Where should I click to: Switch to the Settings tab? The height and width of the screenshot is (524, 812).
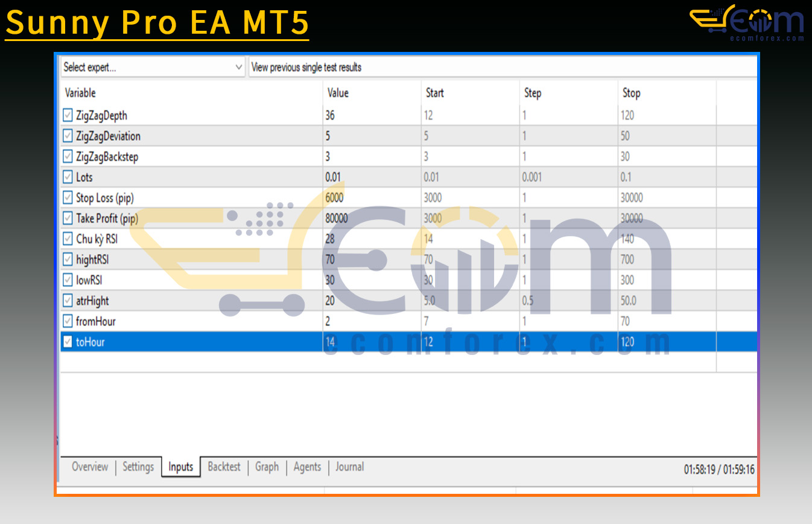138,467
